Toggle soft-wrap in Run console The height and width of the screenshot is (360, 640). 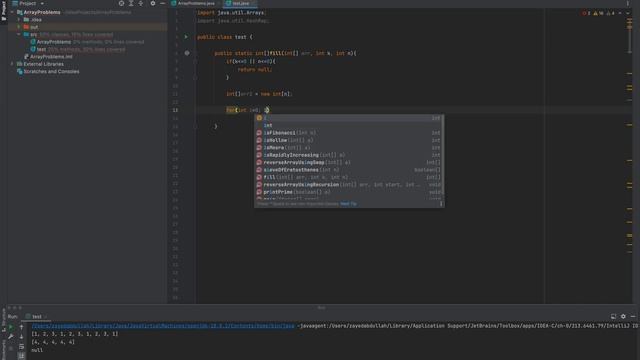click(22, 347)
